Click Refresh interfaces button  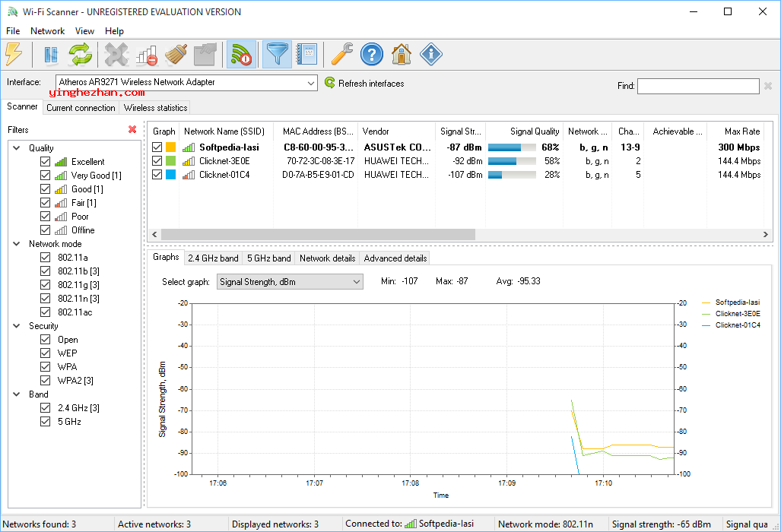(364, 83)
